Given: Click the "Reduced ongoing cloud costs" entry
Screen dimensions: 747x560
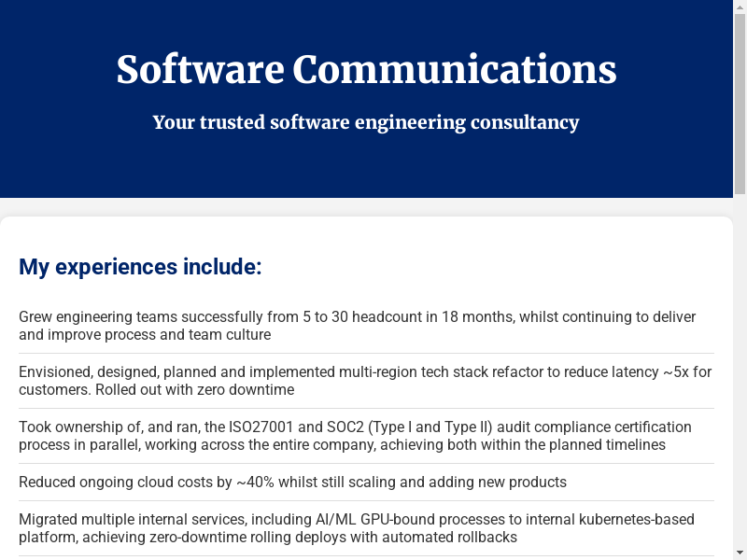Looking at the screenshot, I should click(292, 483).
